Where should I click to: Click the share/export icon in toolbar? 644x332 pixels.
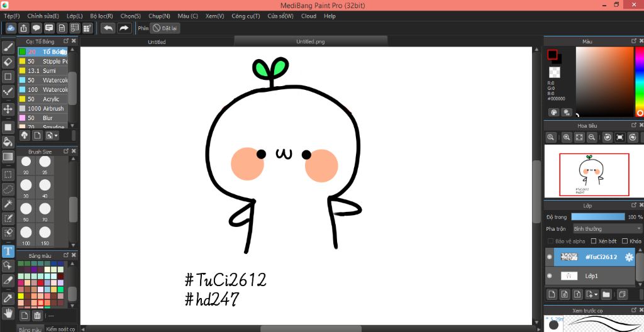coord(24,28)
